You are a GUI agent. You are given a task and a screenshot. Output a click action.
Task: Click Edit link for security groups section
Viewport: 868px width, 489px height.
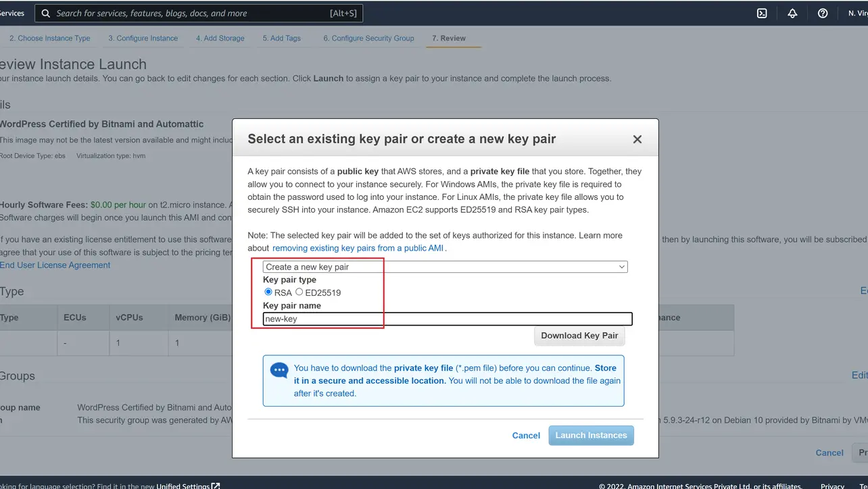click(x=859, y=376)
